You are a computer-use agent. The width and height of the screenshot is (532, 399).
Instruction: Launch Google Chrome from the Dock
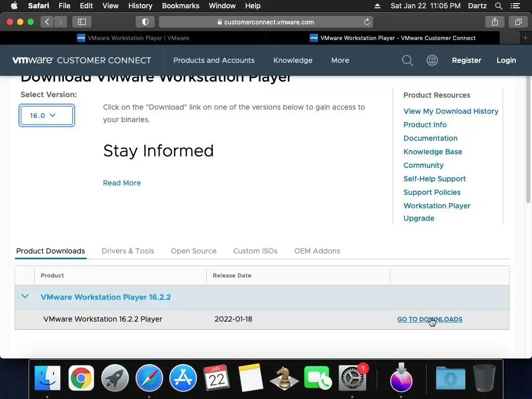(x=81, y=378)
